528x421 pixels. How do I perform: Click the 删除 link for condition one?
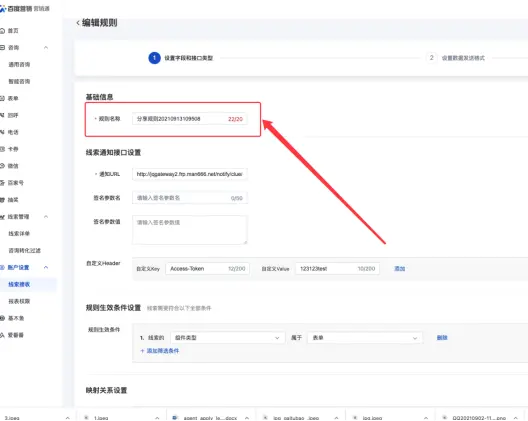pyautogui.click(x=442, y=337)
